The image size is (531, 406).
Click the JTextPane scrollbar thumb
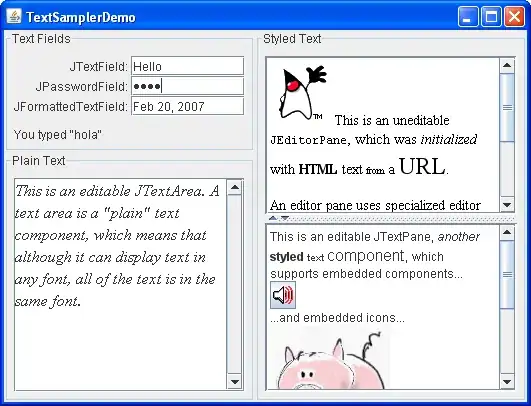pyautogui.click(x=507, y=275)
